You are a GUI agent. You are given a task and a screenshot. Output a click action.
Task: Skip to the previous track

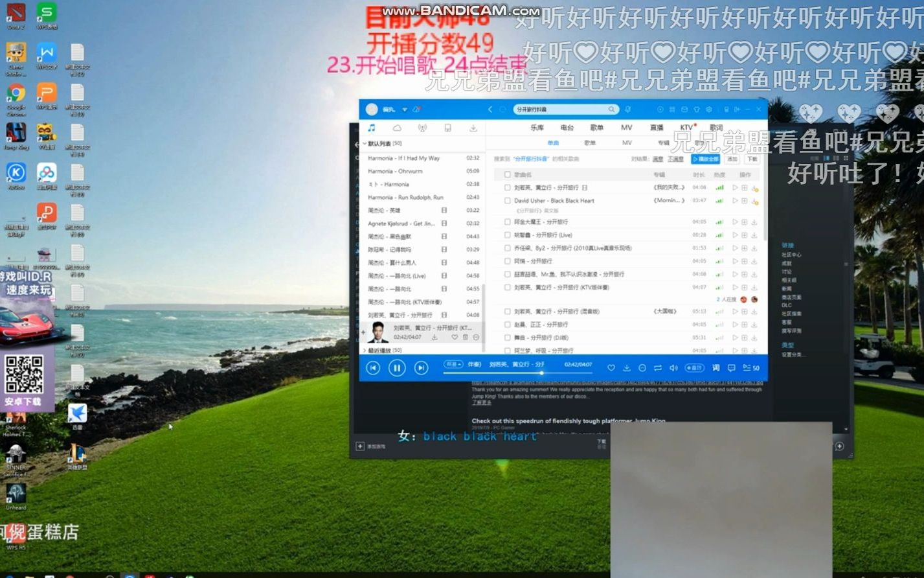(x=373, y=368)
